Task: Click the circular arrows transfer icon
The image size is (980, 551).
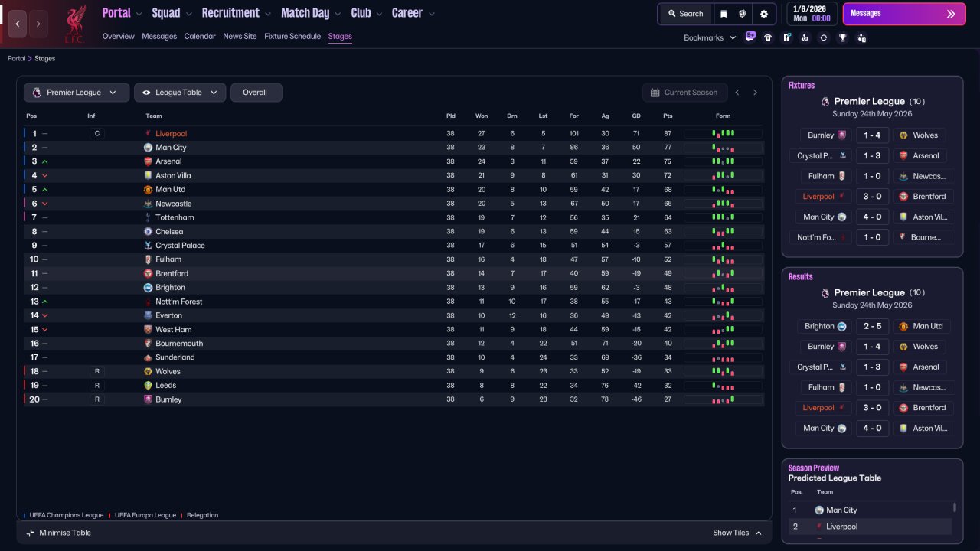Action: tap(824, 37)
